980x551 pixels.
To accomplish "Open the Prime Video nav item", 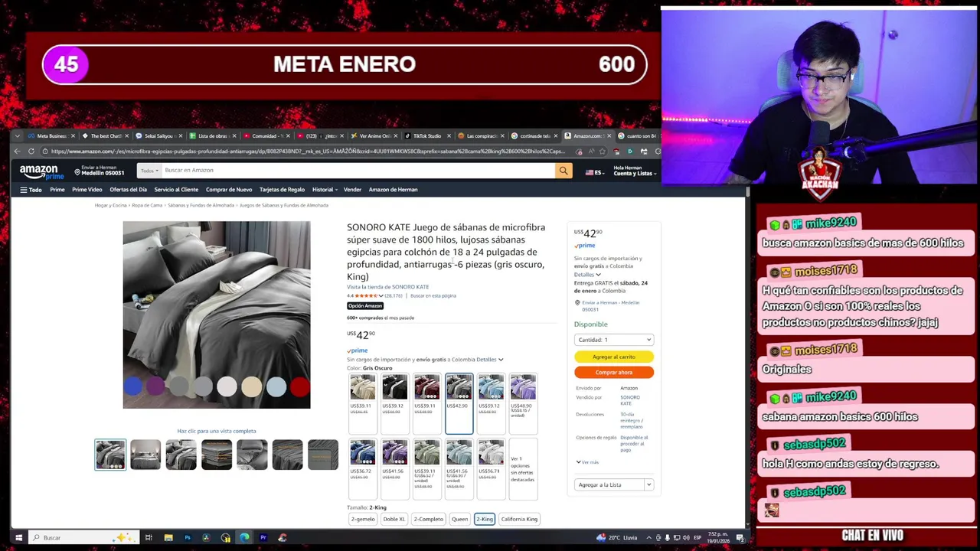I will pos(87,190).
